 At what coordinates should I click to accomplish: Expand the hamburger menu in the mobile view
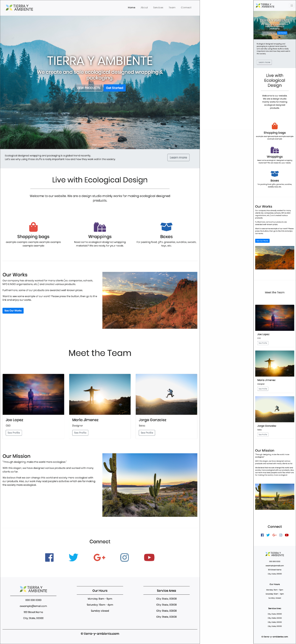pyautogui.click(x=292, y=5)
